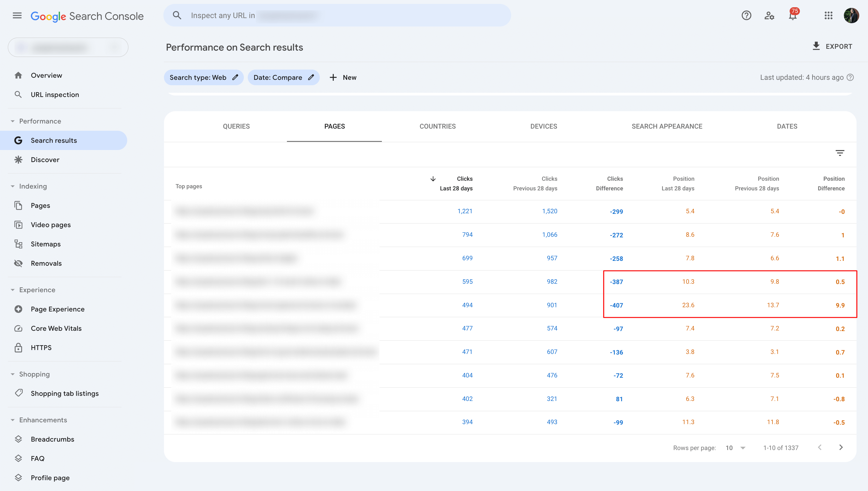Viewport: 868px width, 491px height.
Task: Open the Share this property icon
Action: coord(770,15)
